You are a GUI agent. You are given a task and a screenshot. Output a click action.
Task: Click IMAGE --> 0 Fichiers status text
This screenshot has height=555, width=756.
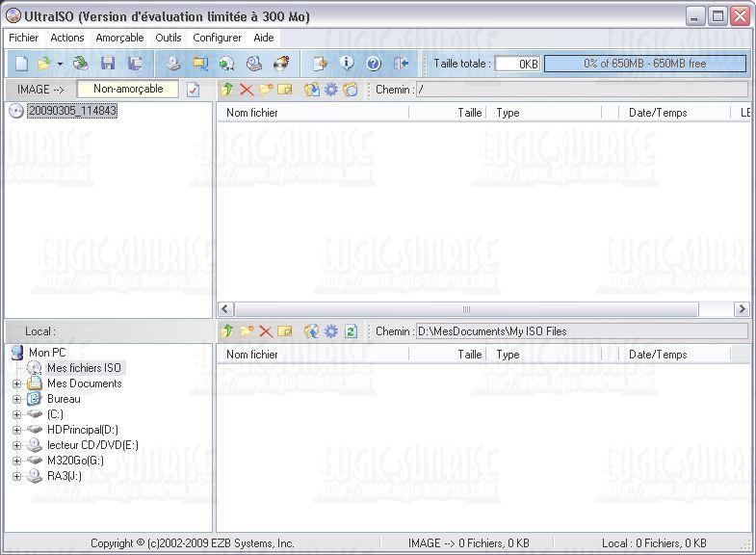pyautogui.click(x=469, y=543)
